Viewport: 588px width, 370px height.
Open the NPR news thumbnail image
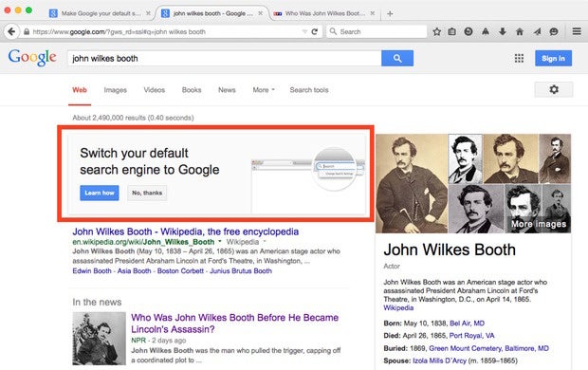[99, 339]
